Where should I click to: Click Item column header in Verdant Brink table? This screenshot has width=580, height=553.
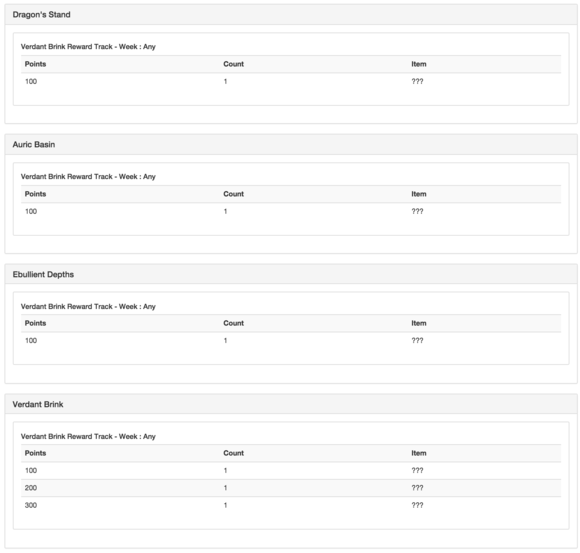click(x=419, y=453)
